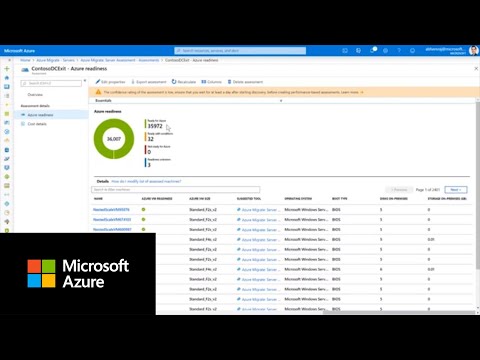
Task: Open the All services sidebar icon
Action: point(7,96)
